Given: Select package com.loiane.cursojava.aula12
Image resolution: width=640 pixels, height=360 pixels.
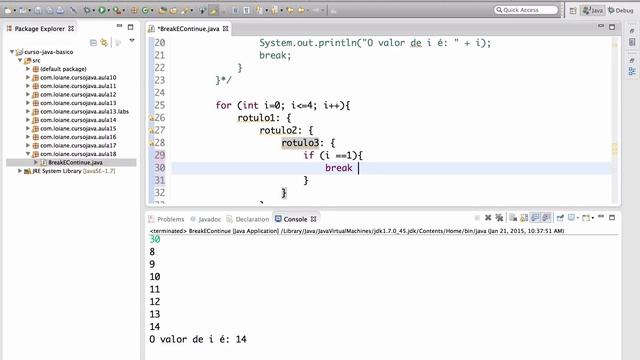Looking at the screenshot, I should point(78,94).
